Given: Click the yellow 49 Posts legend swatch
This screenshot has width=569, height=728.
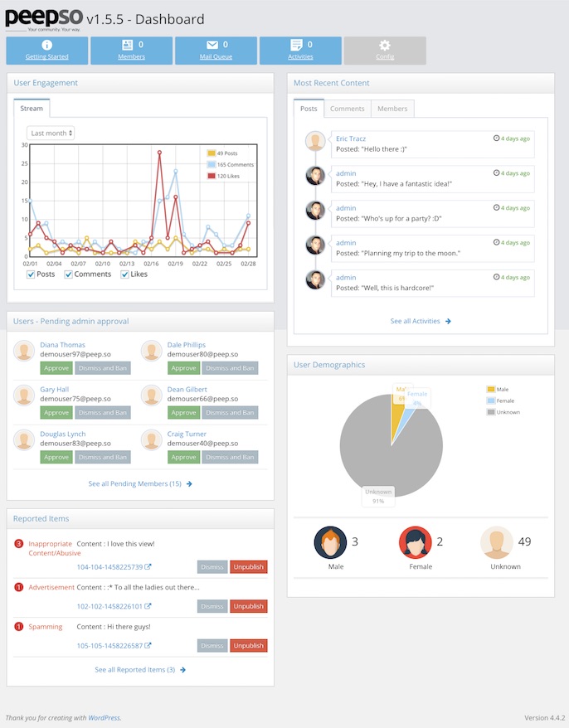Looking at the screenshot, I should pos(212,153).
